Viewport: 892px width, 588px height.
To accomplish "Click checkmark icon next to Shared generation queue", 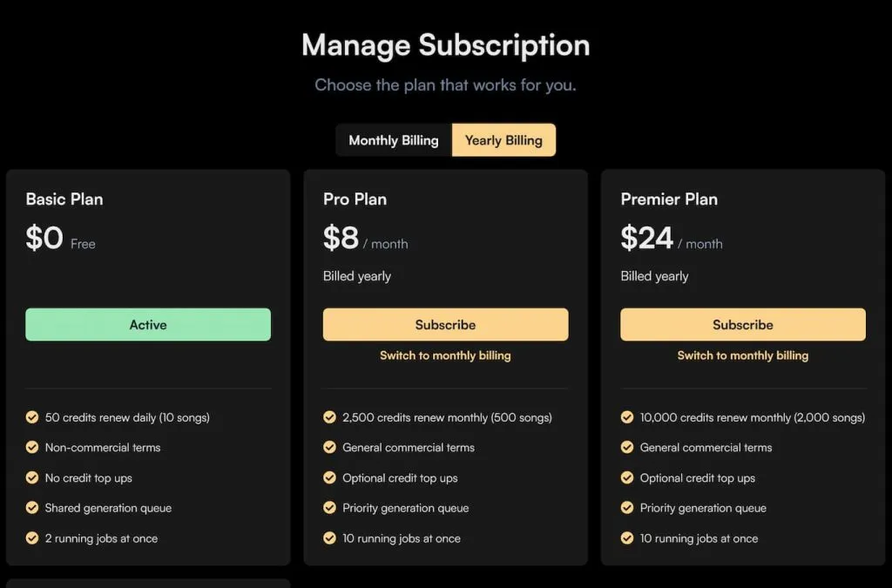I will 32,508.
